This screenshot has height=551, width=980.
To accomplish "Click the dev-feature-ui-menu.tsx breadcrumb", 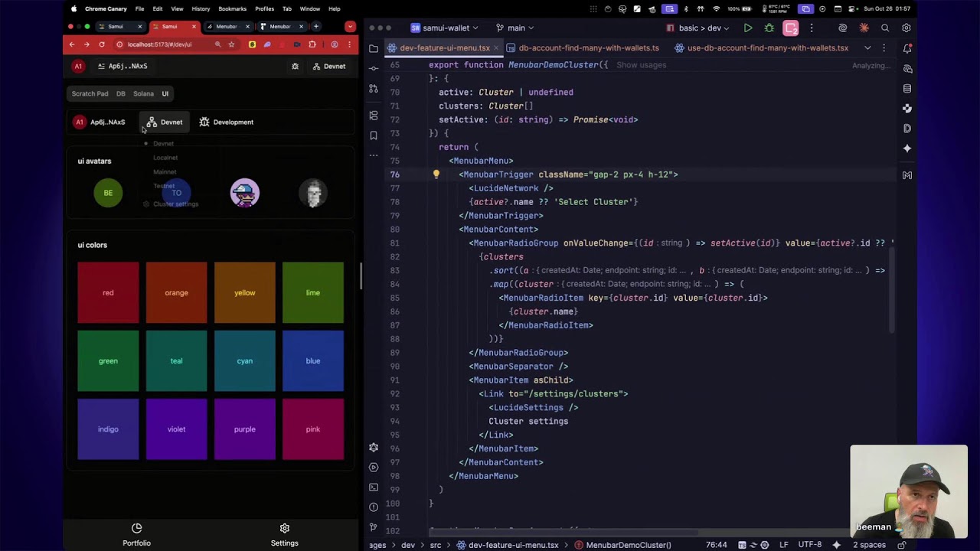I will pos(507,545).
